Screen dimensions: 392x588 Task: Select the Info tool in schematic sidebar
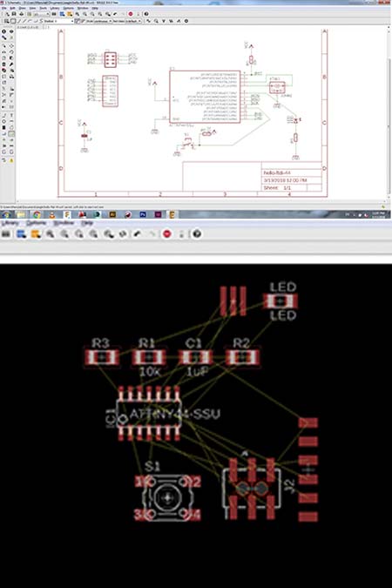[x=3, y=31]
